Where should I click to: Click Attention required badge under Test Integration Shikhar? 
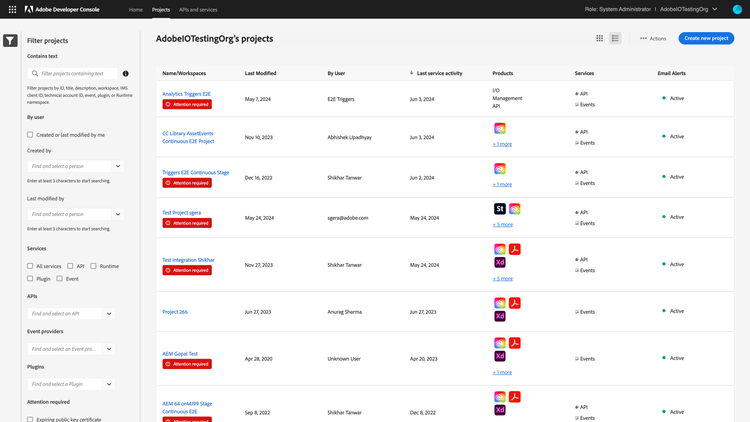click(187, 270)
